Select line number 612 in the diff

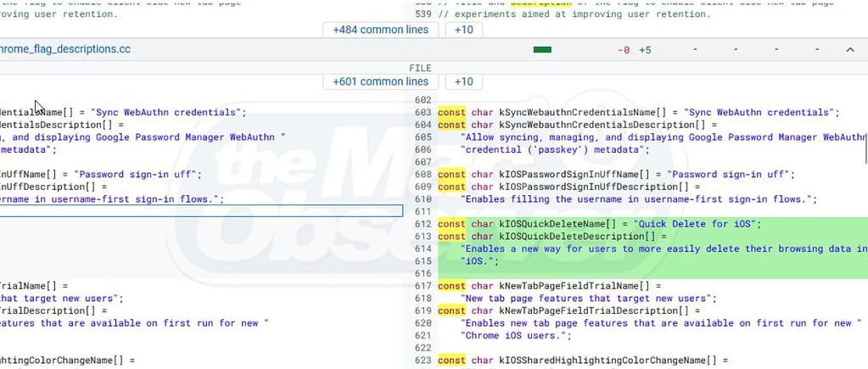423,224
